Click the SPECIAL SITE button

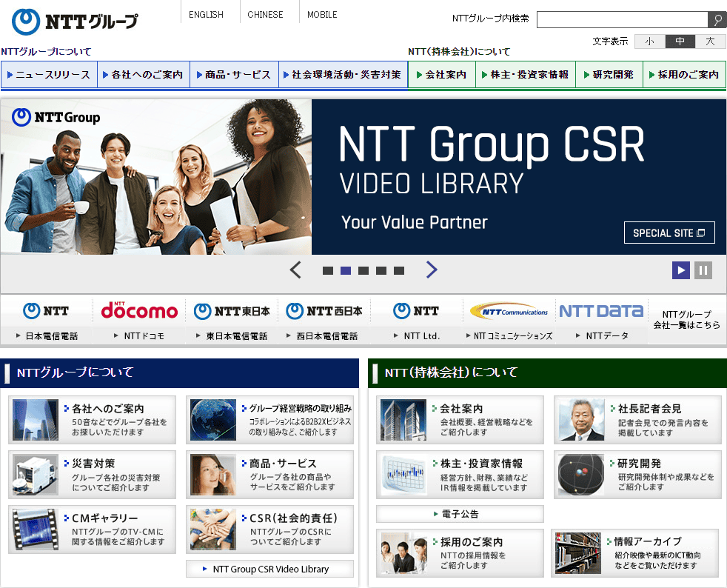(669, 233)
